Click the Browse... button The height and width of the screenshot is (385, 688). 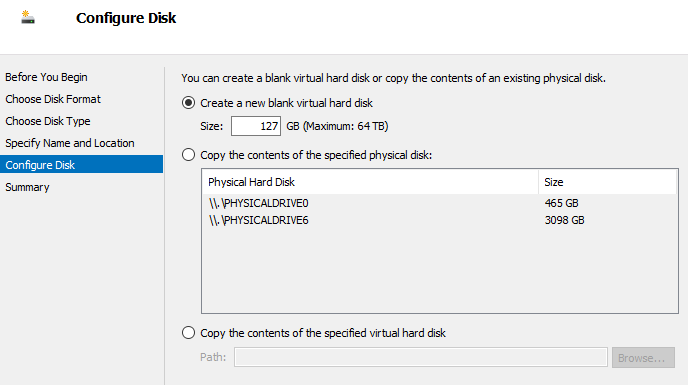click(x=643, y=357)
